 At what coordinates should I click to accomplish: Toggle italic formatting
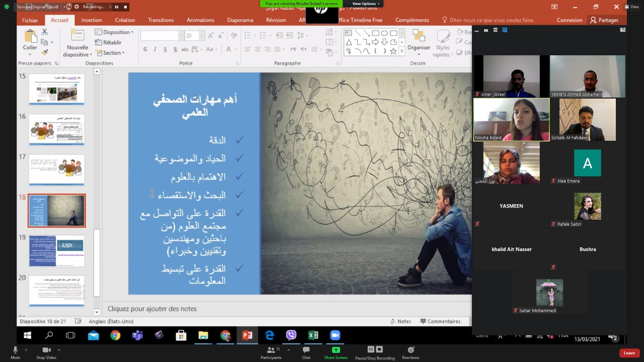(x=155, y=49)
